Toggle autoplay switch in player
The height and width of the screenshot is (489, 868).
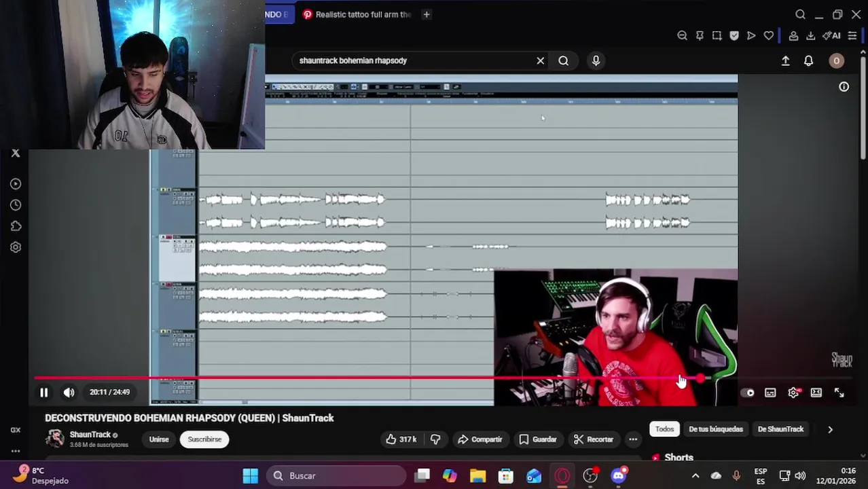click(x=748, y=393)
